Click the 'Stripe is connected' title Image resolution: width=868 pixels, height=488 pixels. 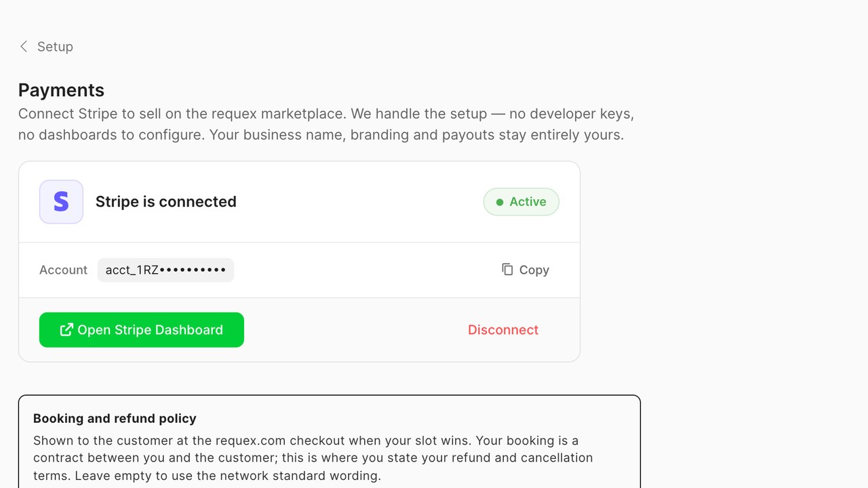(166, 202)
